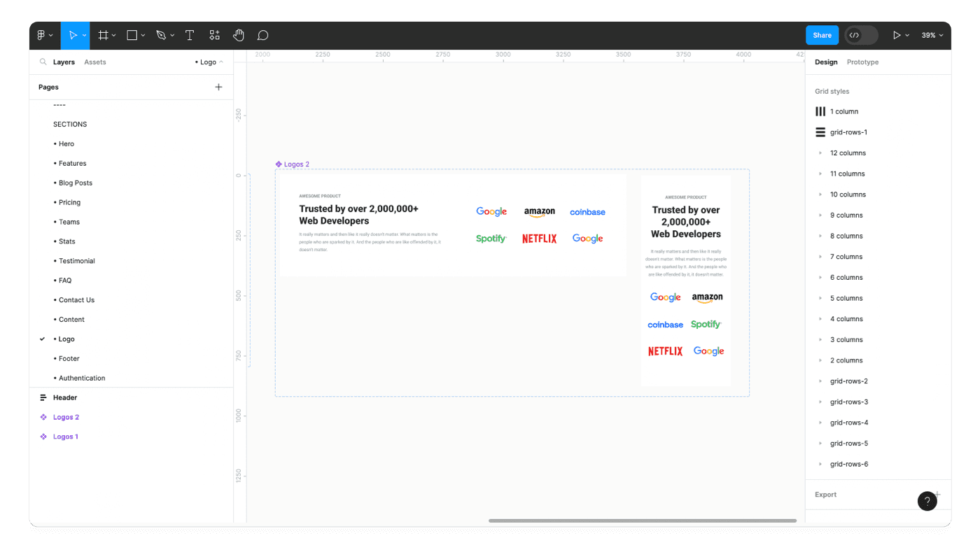Open present options chevron

pyautogui.click(x=907, y=36)
